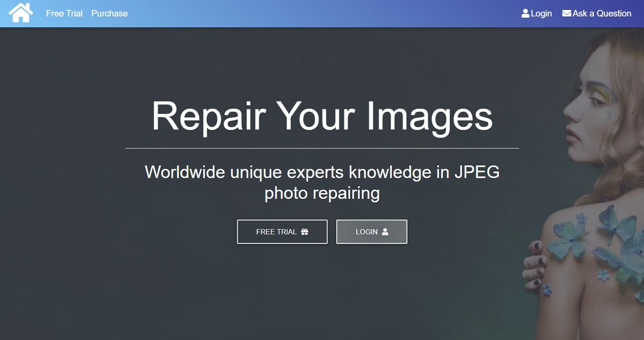
Task: Click the person icon on LOGIN button
Action: click(x=385, y=232)
